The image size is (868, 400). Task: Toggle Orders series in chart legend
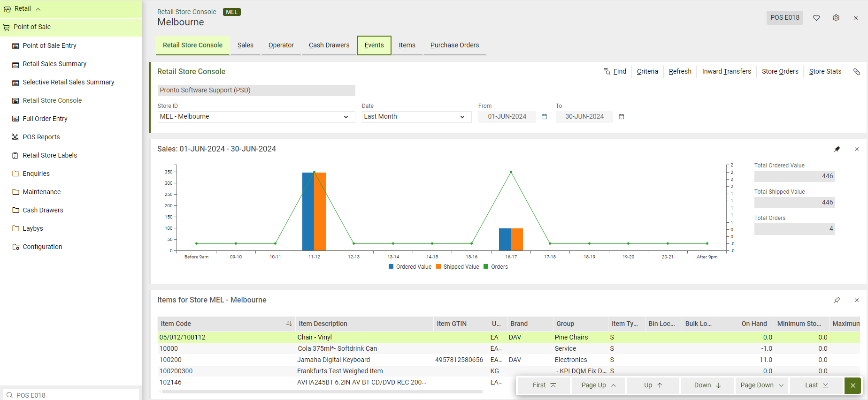pyautogui.click(x=496, y=267)
